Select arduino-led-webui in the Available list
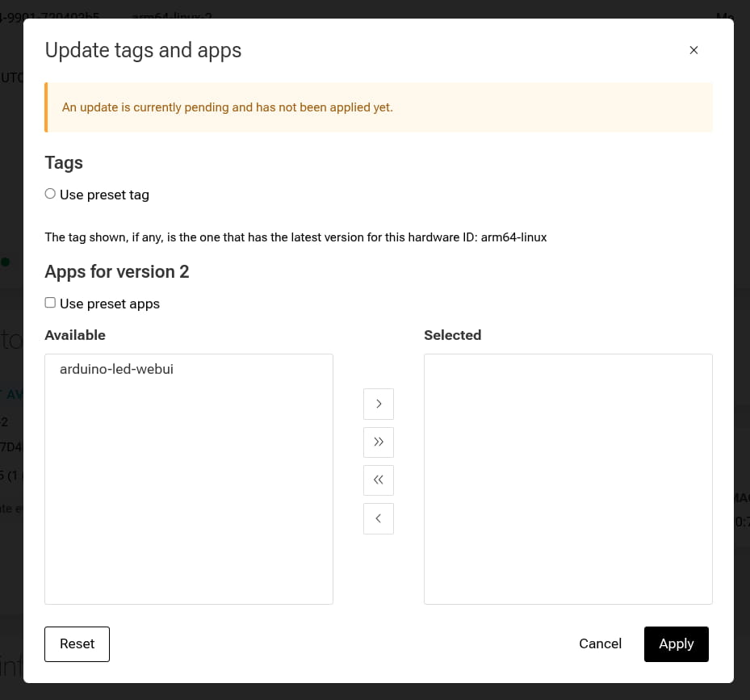This screenshot has height=700, width=750. pos(116,369)
